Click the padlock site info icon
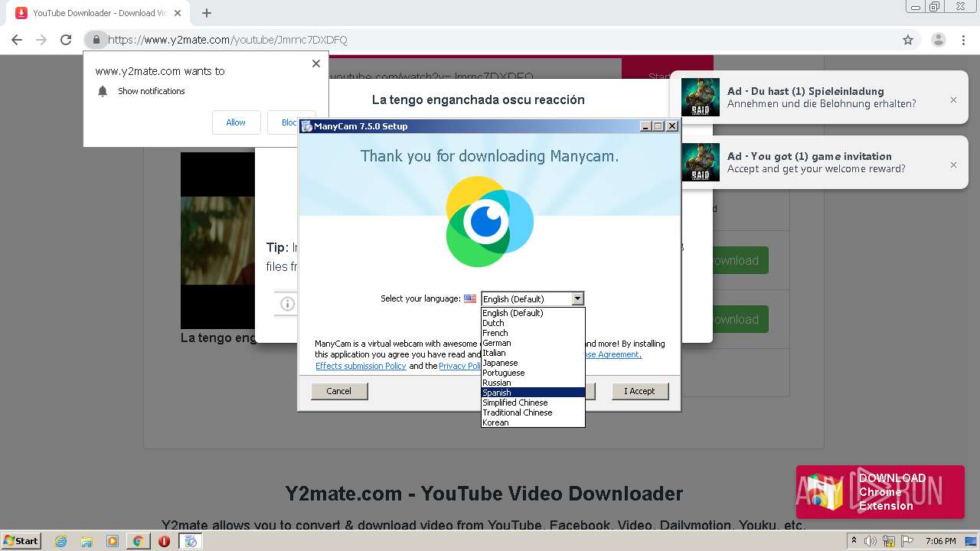980x551 pixels. (x=96, y=40)
